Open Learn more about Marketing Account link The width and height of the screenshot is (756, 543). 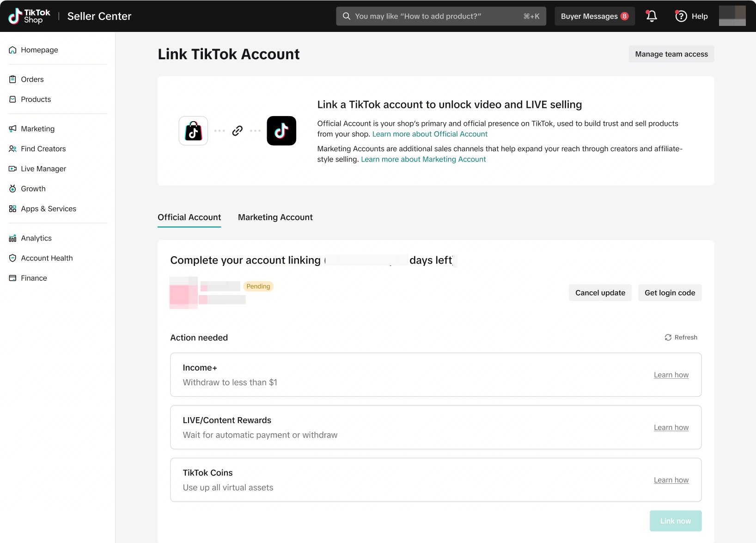point(423,160)
